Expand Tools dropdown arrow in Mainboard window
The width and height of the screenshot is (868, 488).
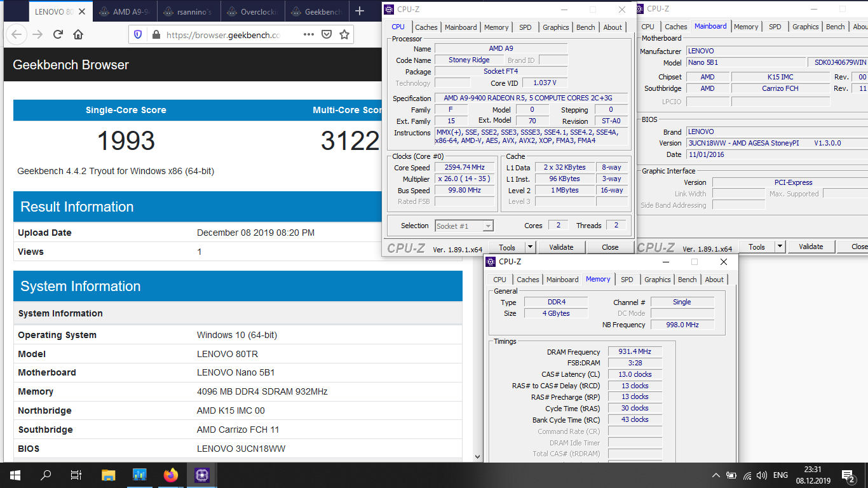tap(780, 247)
